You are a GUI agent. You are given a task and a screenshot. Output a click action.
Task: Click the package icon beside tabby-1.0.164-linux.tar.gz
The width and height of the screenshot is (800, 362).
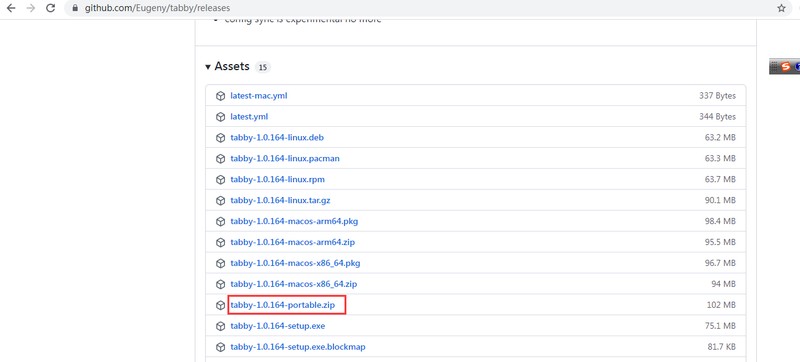(220, 200)
